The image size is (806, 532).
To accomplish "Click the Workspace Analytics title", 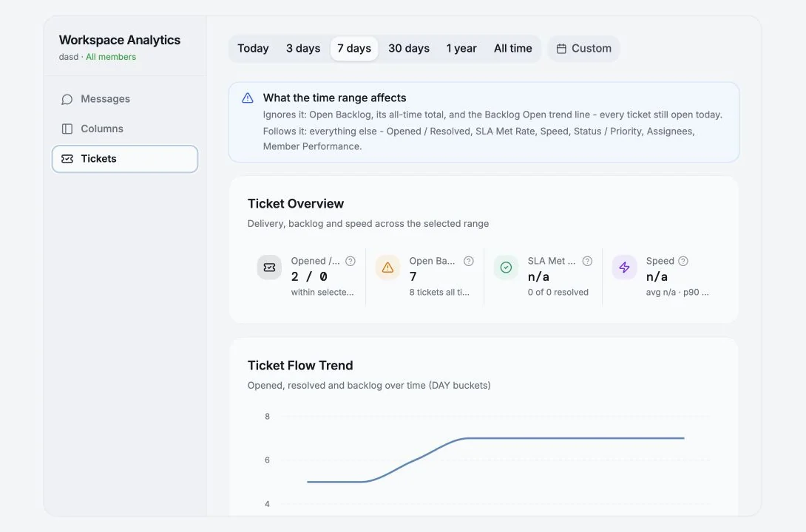I will (120, 40).
